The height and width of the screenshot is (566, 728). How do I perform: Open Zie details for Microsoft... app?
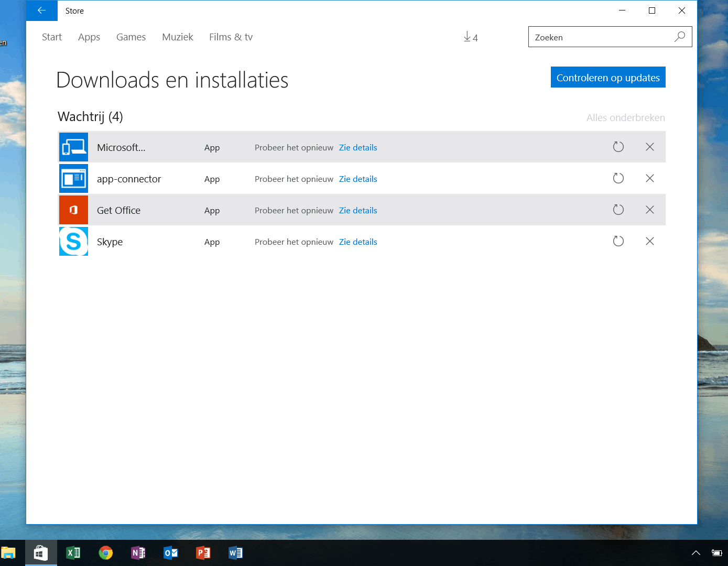(358, 148)
